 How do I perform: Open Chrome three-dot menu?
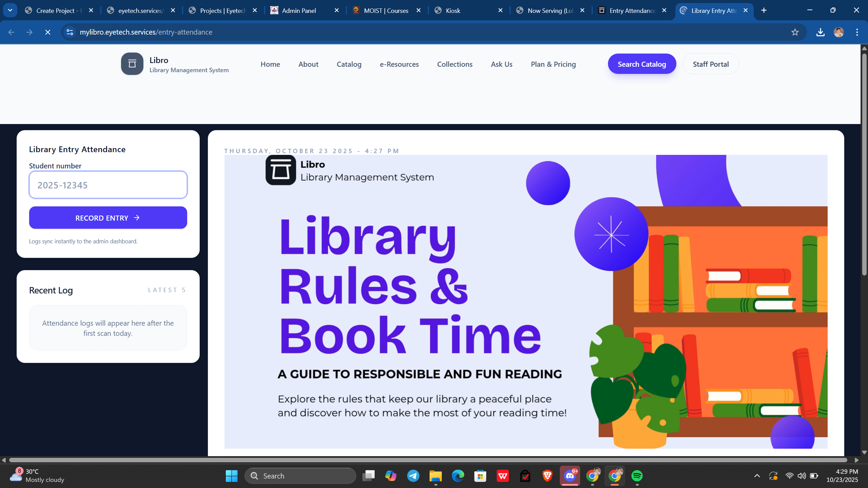tap(857, 32)
